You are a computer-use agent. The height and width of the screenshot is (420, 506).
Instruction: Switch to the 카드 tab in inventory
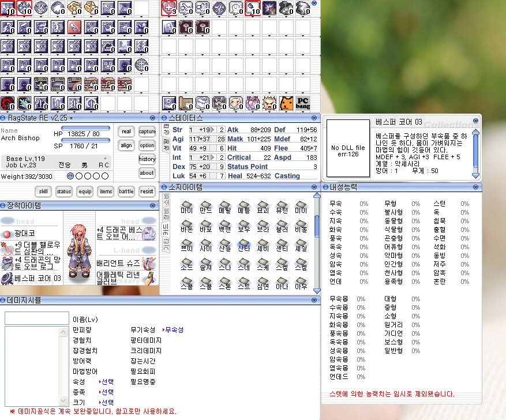[x=167, y=228]
